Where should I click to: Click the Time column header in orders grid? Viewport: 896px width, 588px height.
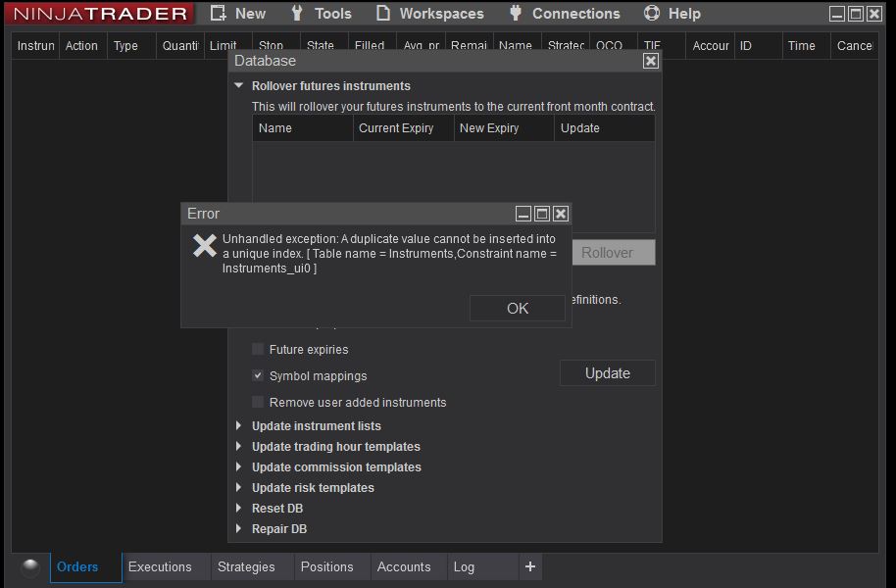(806, 46)
